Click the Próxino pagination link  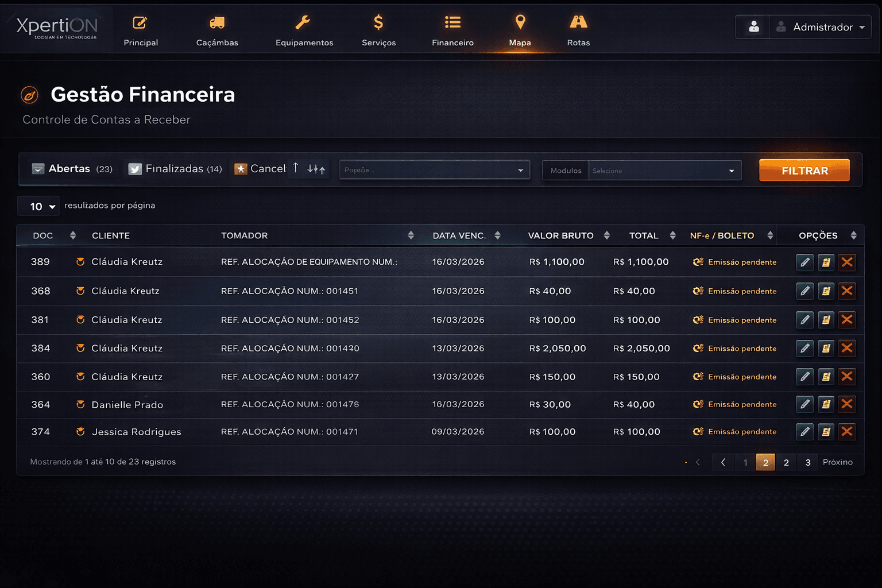pyautogui.click(x=837, y=462)
